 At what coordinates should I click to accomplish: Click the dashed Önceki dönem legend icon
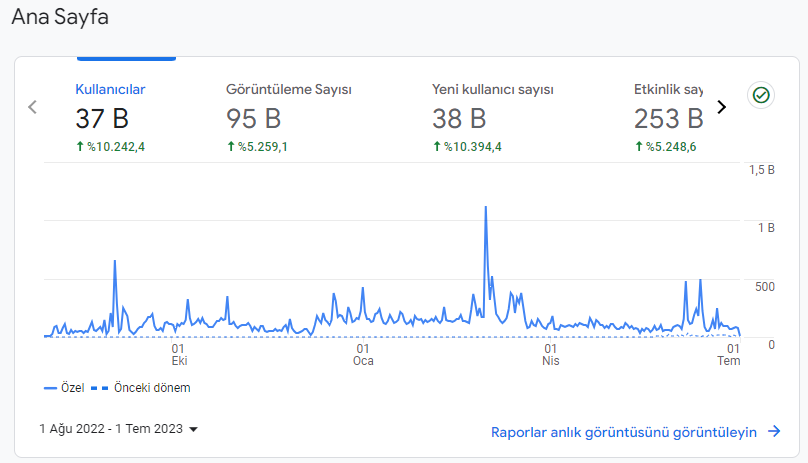coord(99,388)
